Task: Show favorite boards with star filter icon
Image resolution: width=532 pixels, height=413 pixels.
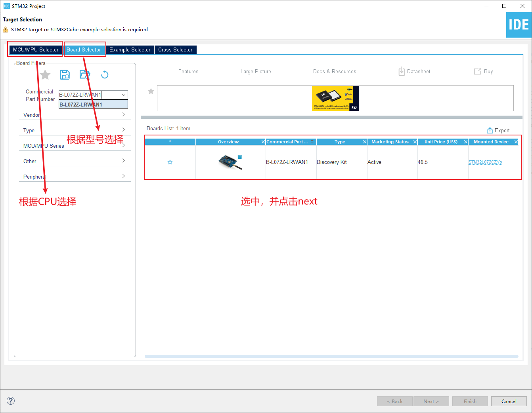Action: click(x=45, y=74)
